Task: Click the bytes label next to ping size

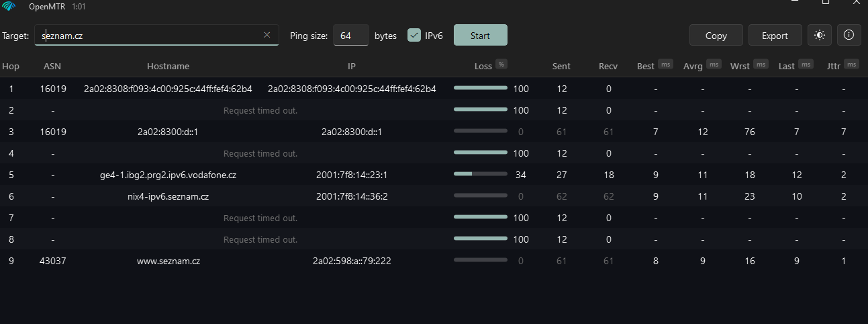Action: coord(385,36)
